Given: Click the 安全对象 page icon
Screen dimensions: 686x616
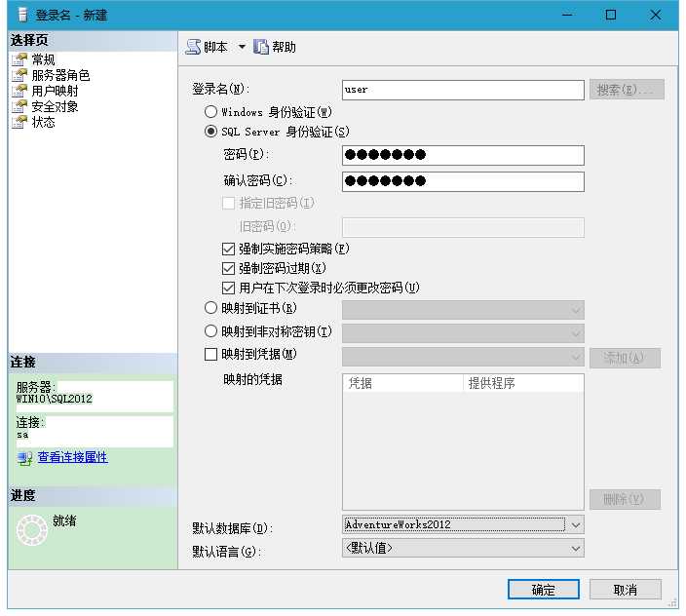Looking at the screenshot, I should tap(19, 107).
